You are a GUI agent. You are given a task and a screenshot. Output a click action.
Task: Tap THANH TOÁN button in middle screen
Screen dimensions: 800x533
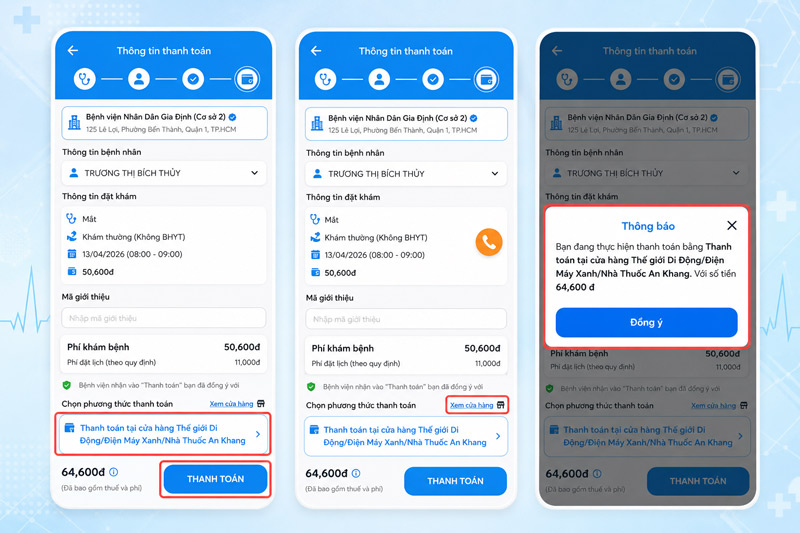tap(455, 481)
